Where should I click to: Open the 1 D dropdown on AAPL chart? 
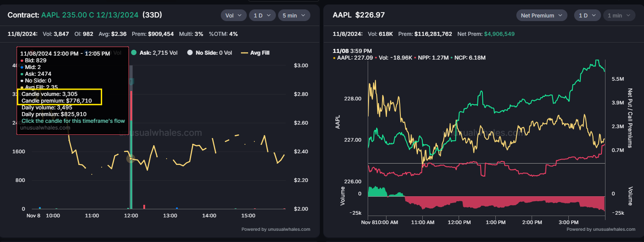[x=587, y=15]
